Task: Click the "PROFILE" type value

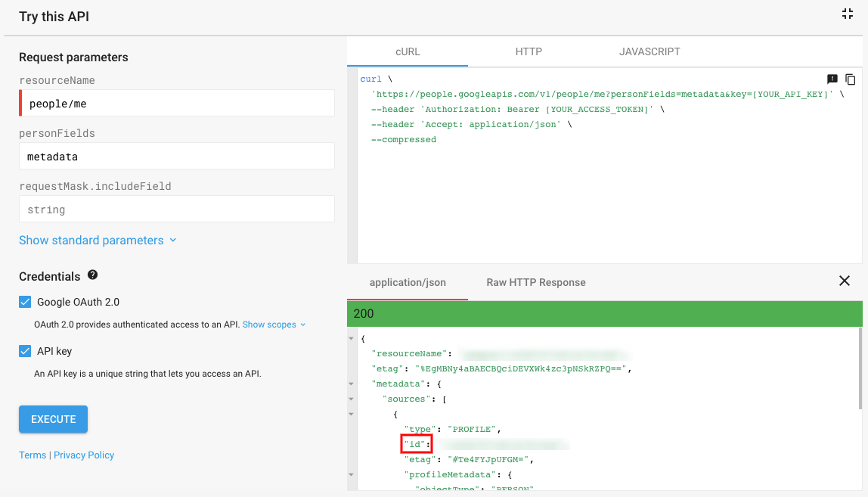Action: pyautogui.click(x=473, y=430)
